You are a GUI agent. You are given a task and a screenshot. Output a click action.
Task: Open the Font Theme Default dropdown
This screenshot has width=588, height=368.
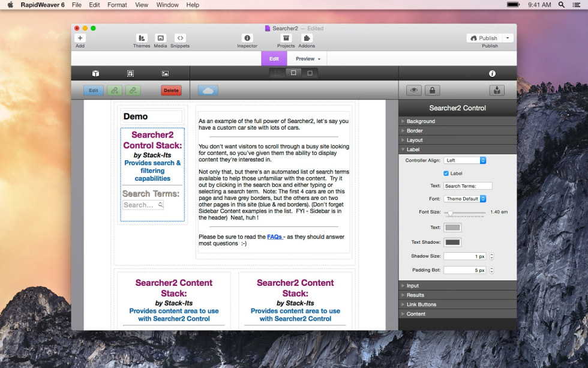tap(465, 199)
